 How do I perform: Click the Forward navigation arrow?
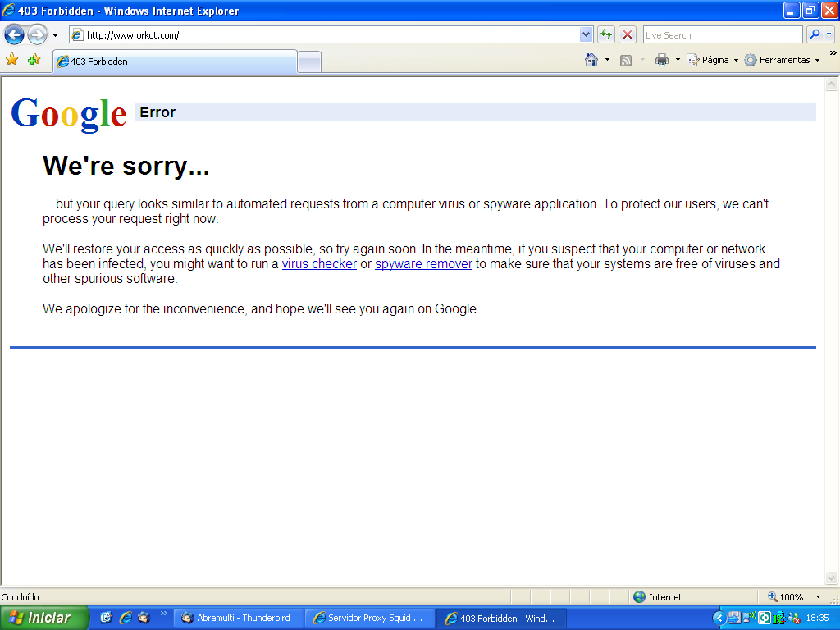(37, 35)
